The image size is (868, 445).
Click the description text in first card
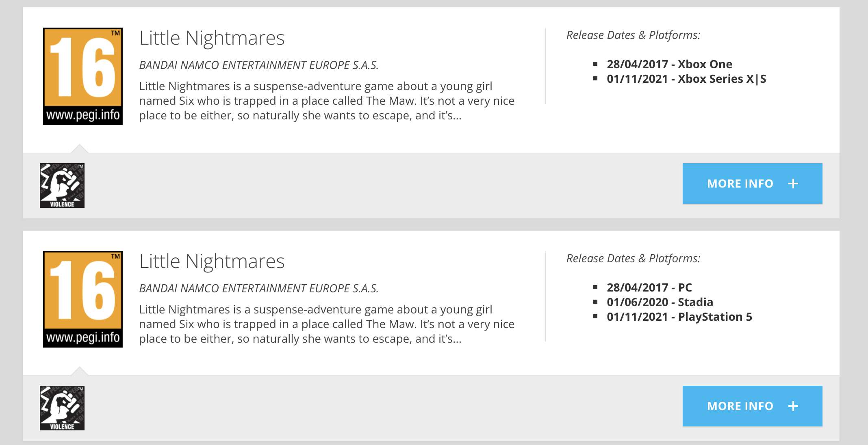327,101
